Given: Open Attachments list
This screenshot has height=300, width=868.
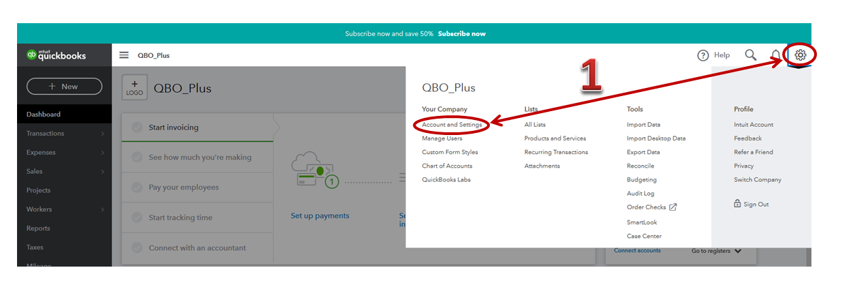Looking at the screenshot, I should [x=542, y=166].
